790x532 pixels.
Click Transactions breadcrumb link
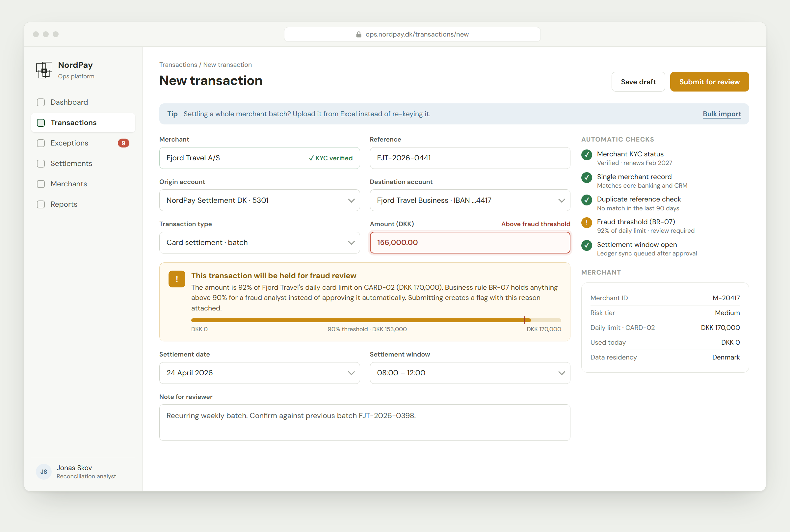coord(178,65)
